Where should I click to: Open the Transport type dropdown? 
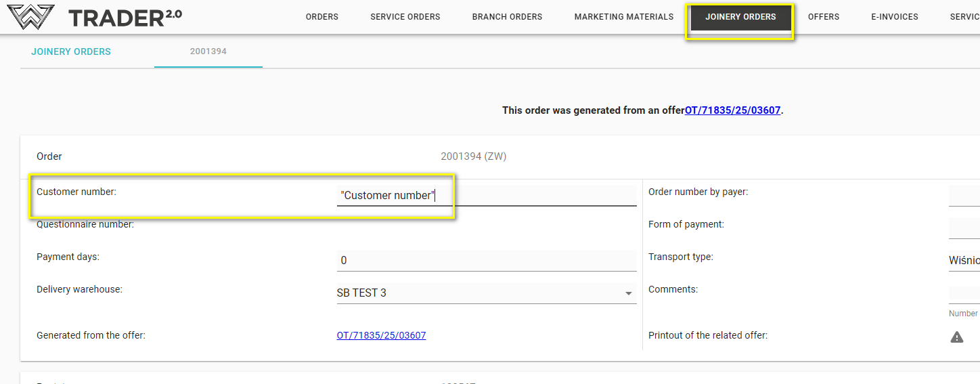tap(964, 261)
